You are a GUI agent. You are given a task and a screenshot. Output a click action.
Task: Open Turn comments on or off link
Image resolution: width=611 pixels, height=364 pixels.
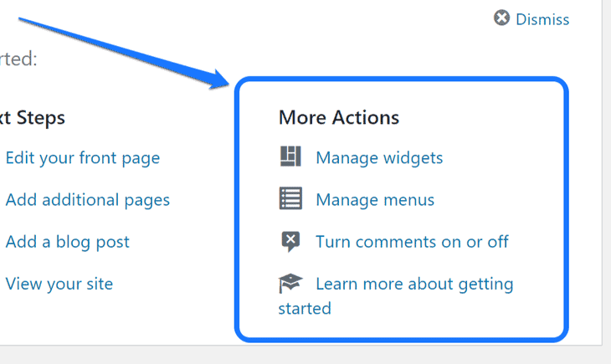(x=412, y=242)
